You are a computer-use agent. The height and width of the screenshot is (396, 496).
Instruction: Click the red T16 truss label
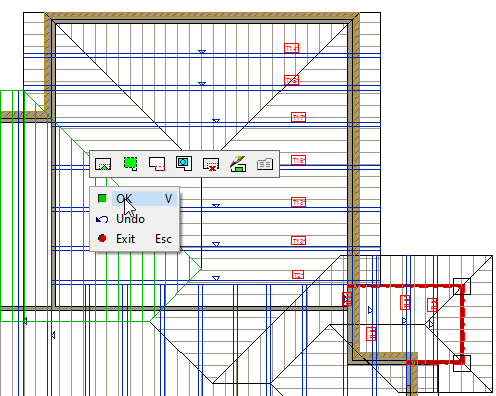click(298, 160)
